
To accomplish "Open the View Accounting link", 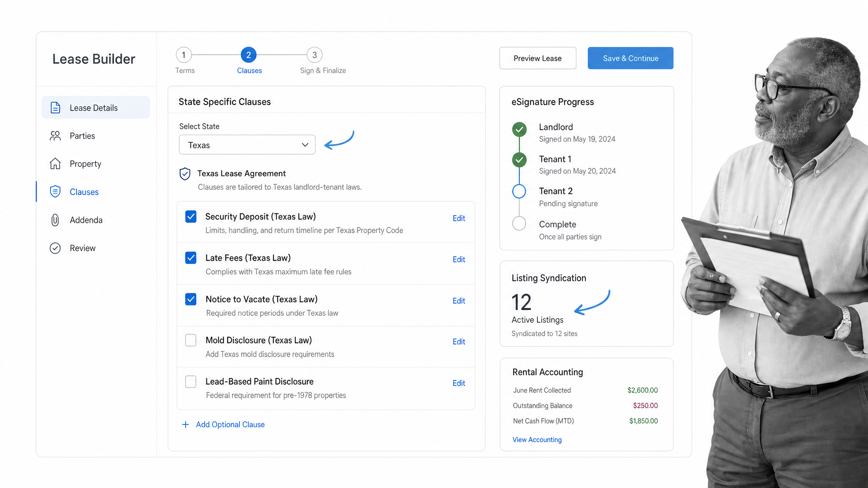I will [x=537, y=440].
